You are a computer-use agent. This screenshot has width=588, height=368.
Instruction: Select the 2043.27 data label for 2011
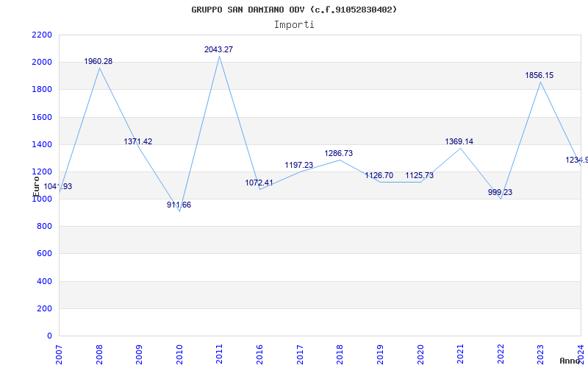tap(218, 49)
